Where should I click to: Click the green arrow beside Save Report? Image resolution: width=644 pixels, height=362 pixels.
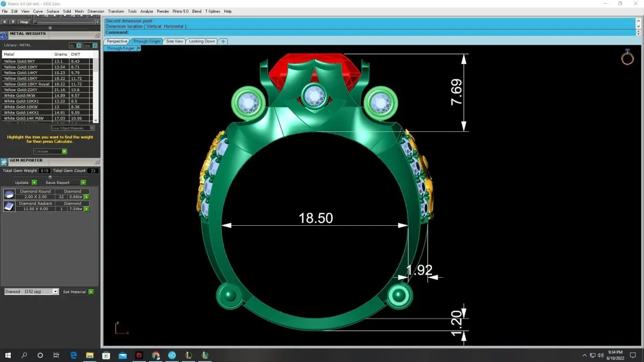point(83,182)
